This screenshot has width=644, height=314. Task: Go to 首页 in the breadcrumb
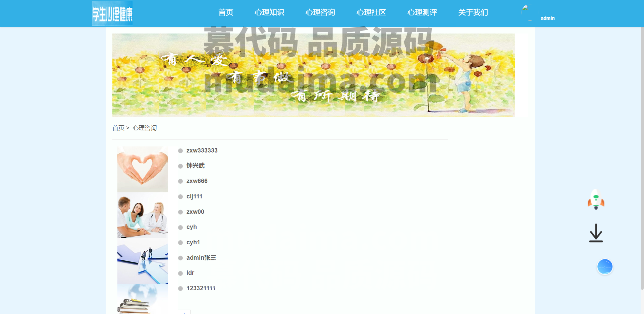[118, 128]
